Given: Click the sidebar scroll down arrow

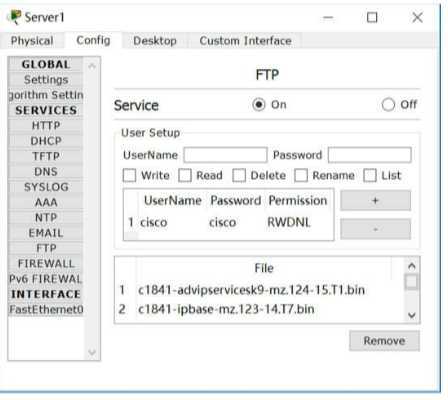Looking at the screenshot, I should 92,352.
